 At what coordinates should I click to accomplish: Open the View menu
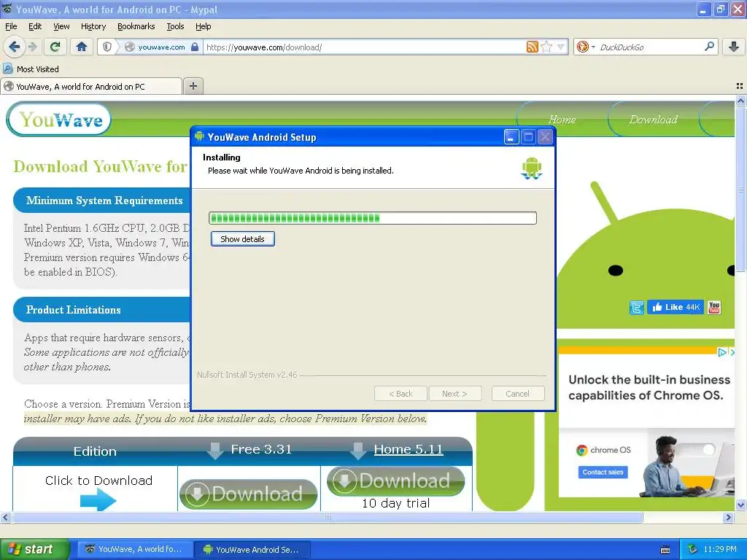[x=61, y=27]
